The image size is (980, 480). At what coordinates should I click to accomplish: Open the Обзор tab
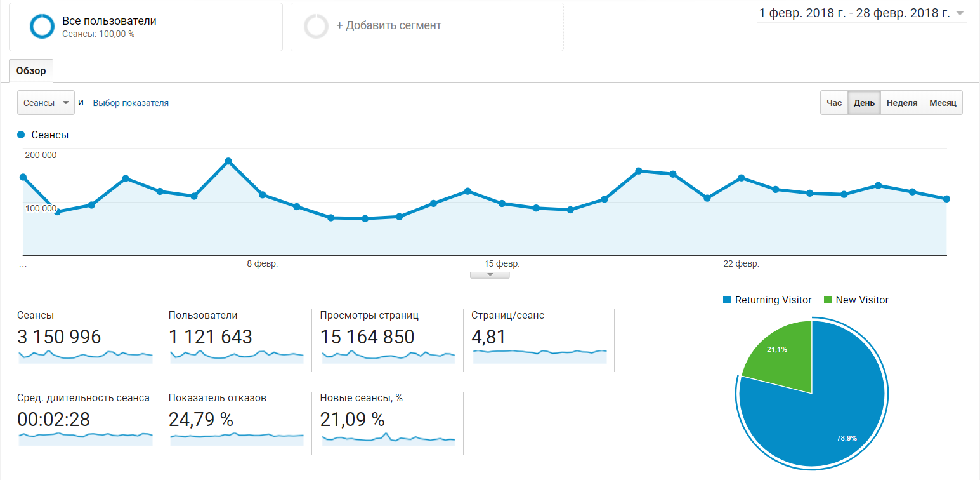(31, 71)
